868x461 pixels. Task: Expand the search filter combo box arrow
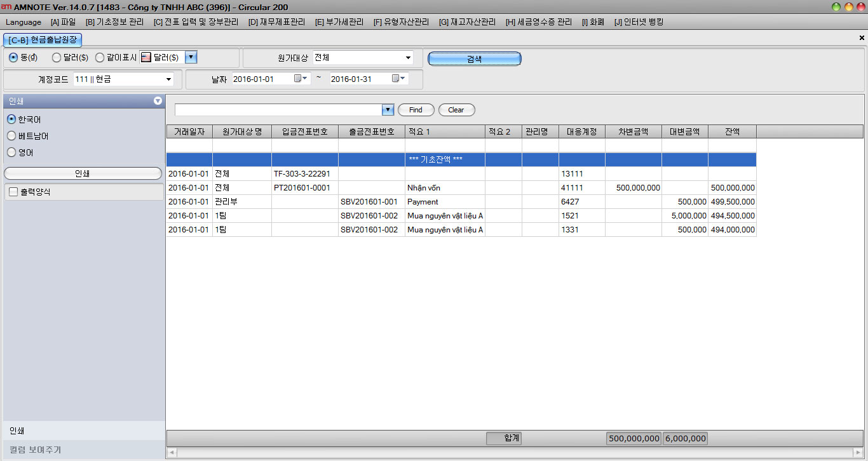[x=388, y=110]
